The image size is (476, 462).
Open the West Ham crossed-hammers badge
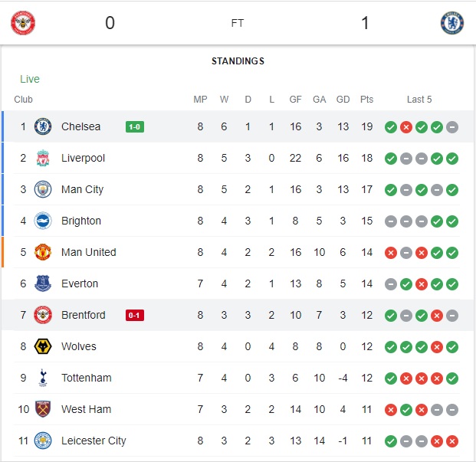(x=43, y=409)
